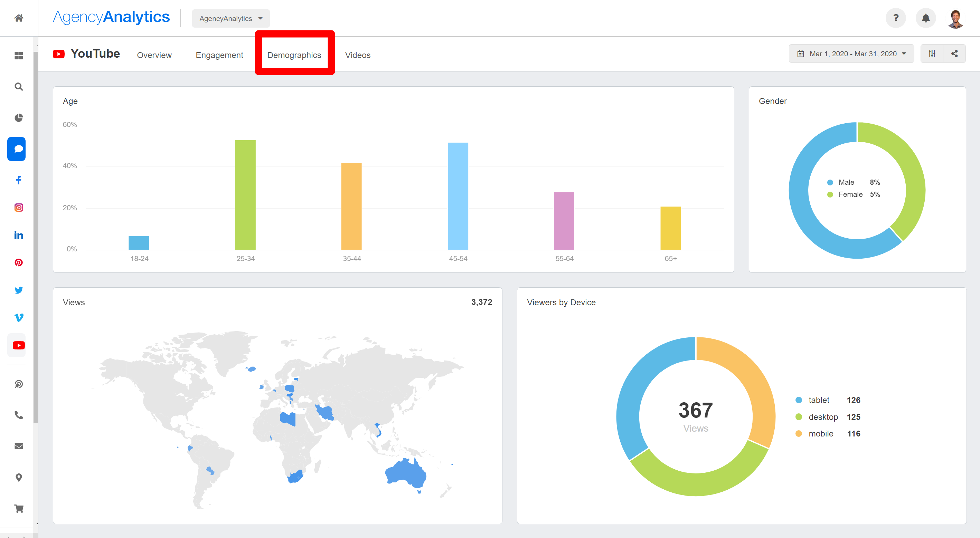The height and width of the screenshot is (538, 980).
Task: Open the Mar 1 - Mar 31 date picker
Action: pos(851,54)
